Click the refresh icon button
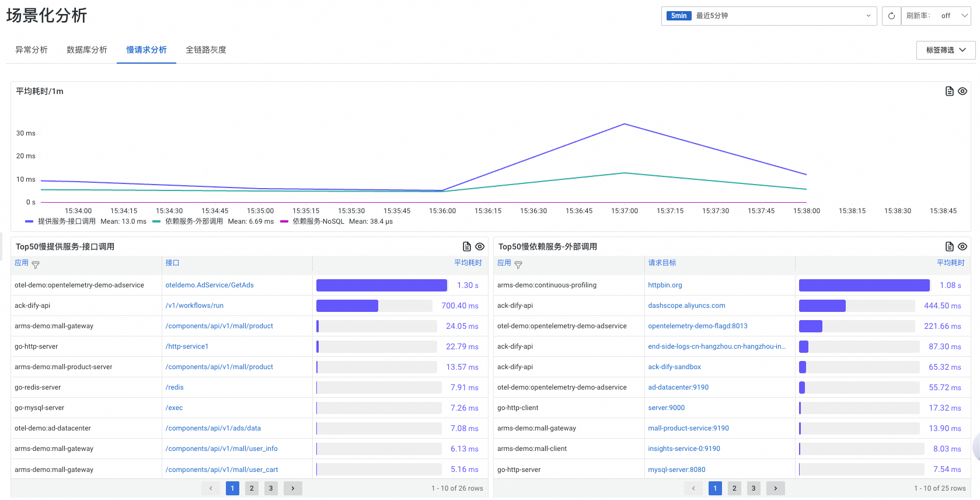 click(891, 16)
